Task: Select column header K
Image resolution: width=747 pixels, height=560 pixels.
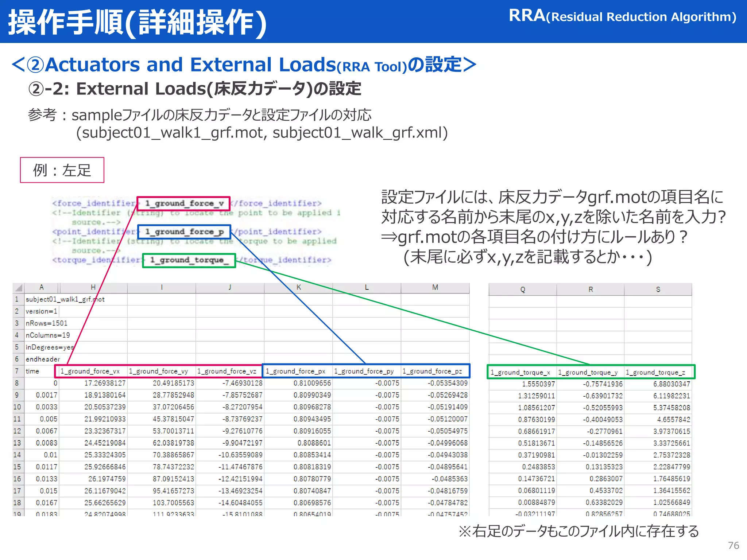Action: click(x=298, y=288)
